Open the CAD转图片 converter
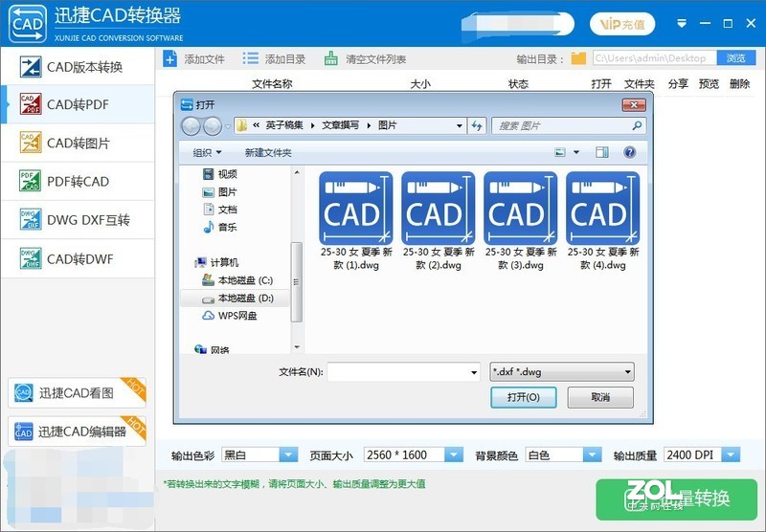 [x=79, y=143]
